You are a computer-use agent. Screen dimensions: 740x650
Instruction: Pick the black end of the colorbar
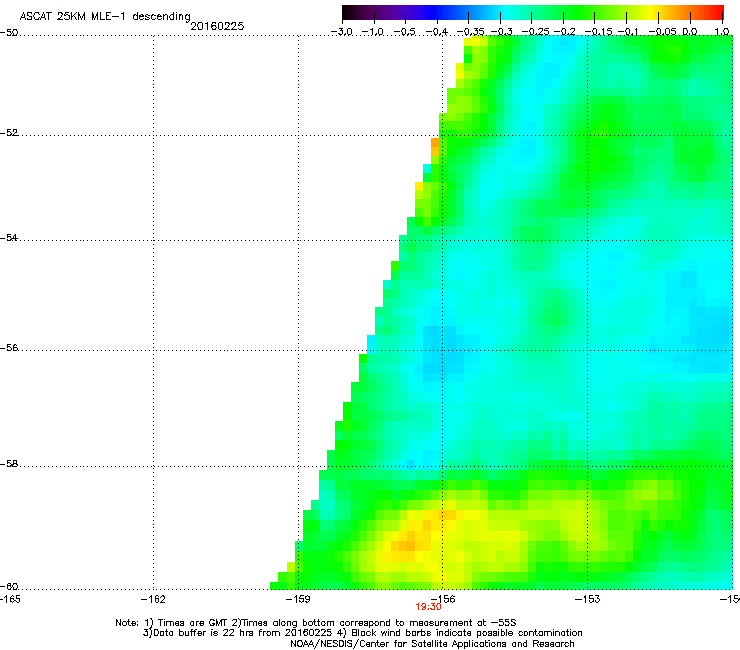[x=347, y=13]
